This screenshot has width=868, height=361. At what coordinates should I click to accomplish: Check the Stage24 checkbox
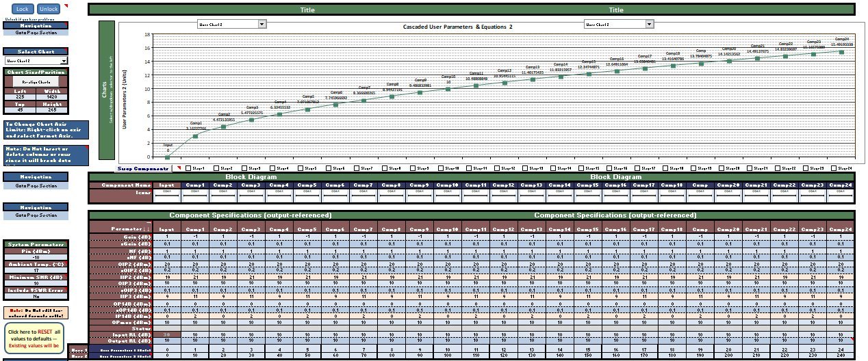834,168
